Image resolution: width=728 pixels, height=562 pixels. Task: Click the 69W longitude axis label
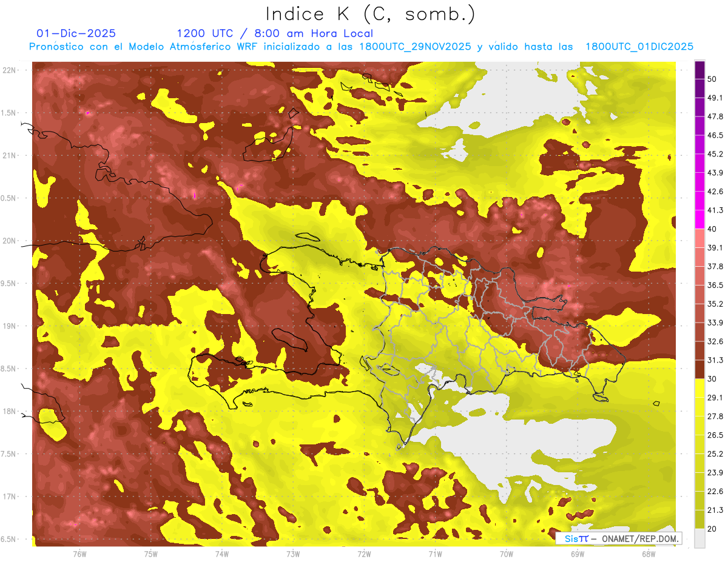coord(578,554)
